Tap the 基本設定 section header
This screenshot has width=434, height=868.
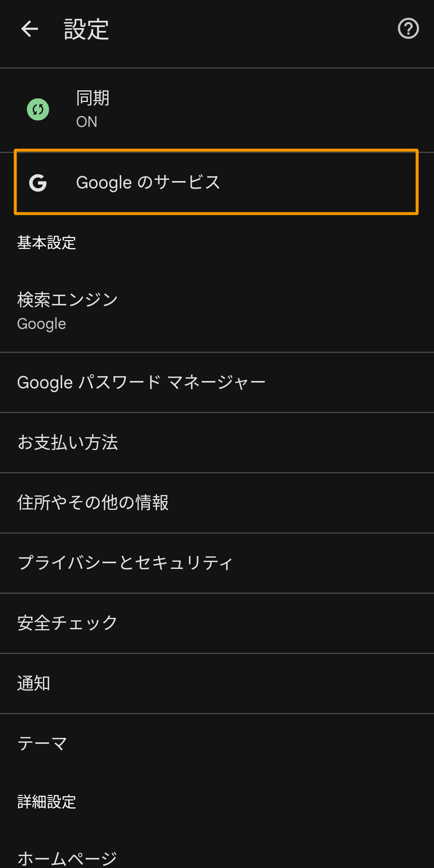(47, 243)
